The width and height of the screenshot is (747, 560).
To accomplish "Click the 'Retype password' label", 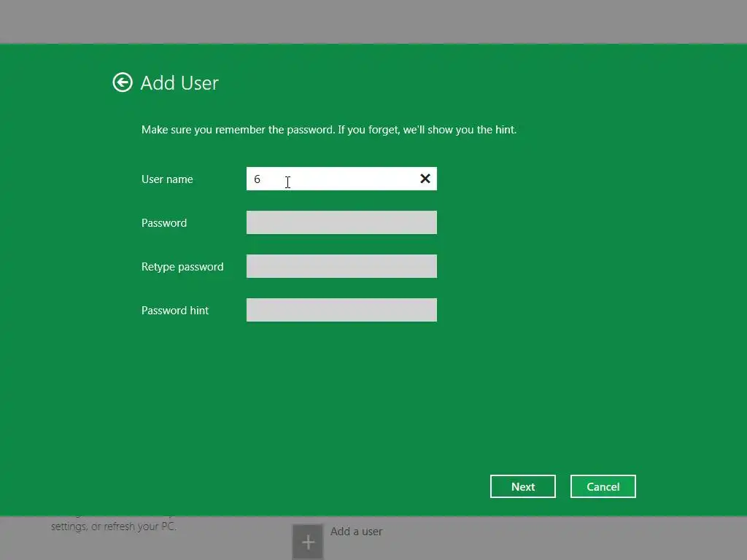I will point(182,267).
